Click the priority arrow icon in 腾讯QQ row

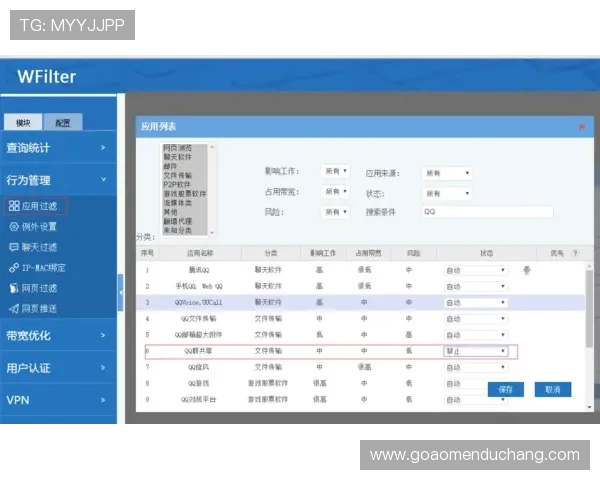(x=527, y=271)
